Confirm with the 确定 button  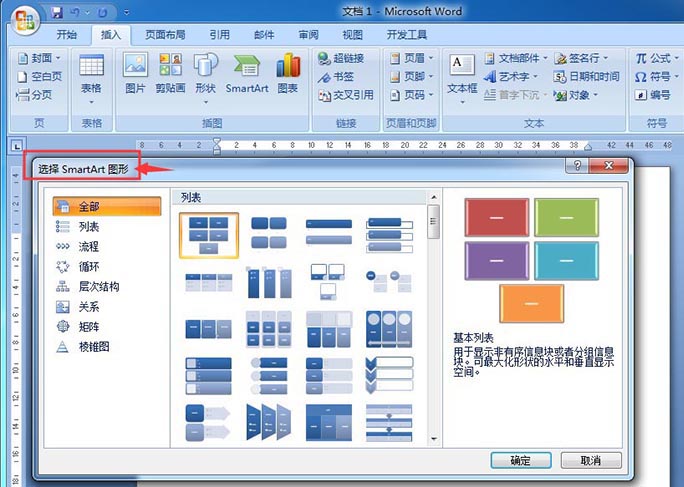click(x=521, y=460)
